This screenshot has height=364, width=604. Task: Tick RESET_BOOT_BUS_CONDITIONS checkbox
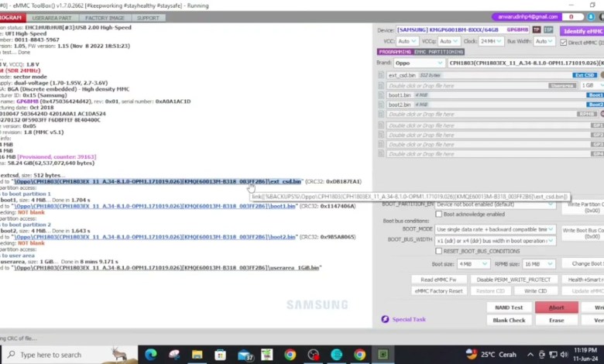coord(439,251)
